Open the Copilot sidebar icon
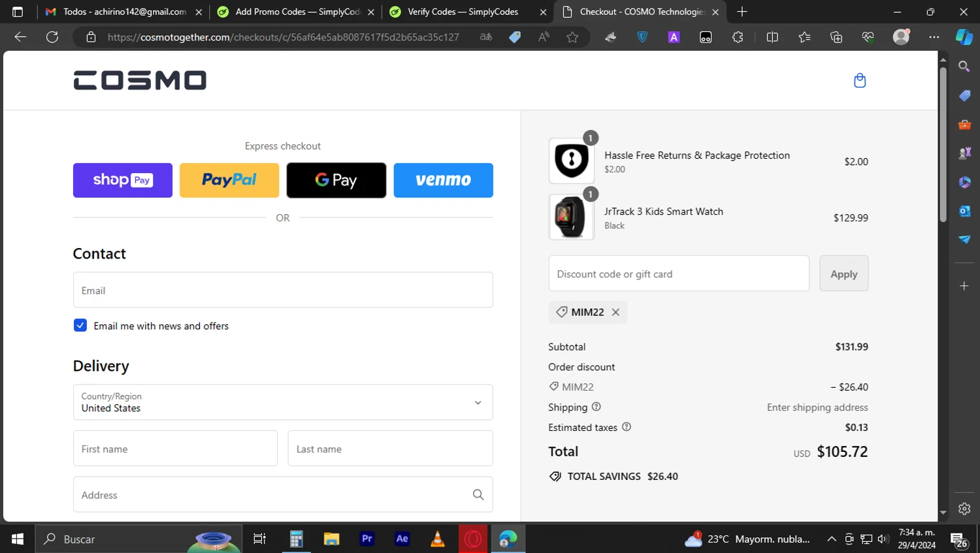 [x=964, y=37]
